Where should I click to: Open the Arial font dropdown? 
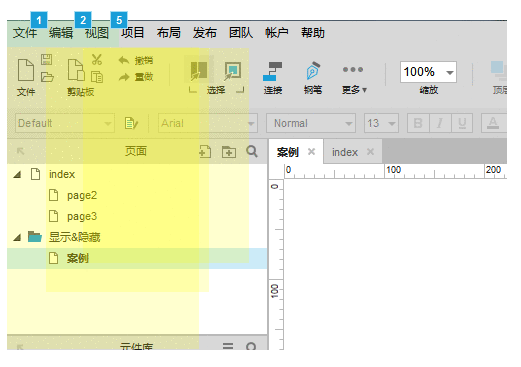tap(208, 123)
